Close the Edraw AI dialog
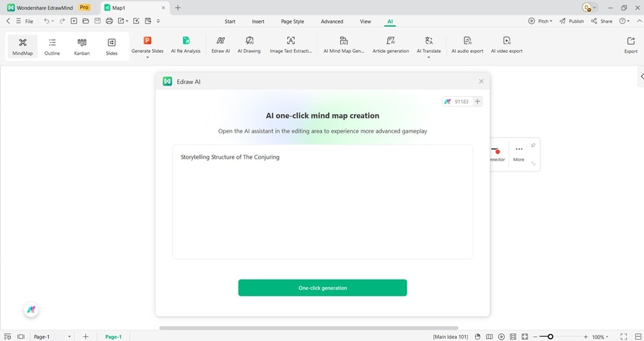Viewport: 644px width, 341px height. (481, 82)
